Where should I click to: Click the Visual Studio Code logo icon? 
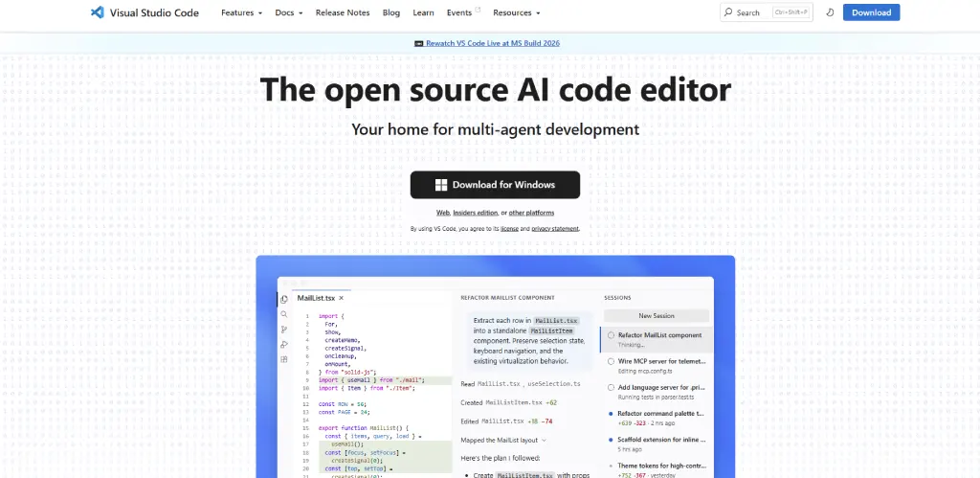coord(97,12)
